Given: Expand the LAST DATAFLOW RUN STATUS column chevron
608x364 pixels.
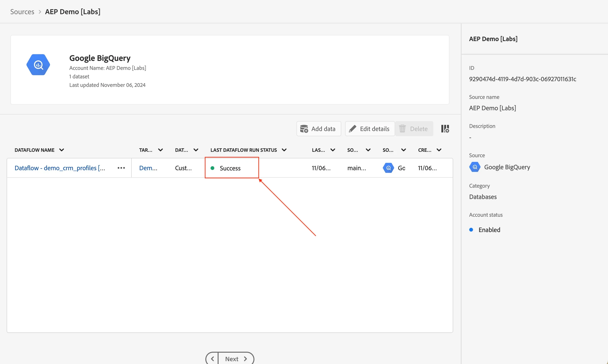Looking at the screenshot, I should (284, 150).
